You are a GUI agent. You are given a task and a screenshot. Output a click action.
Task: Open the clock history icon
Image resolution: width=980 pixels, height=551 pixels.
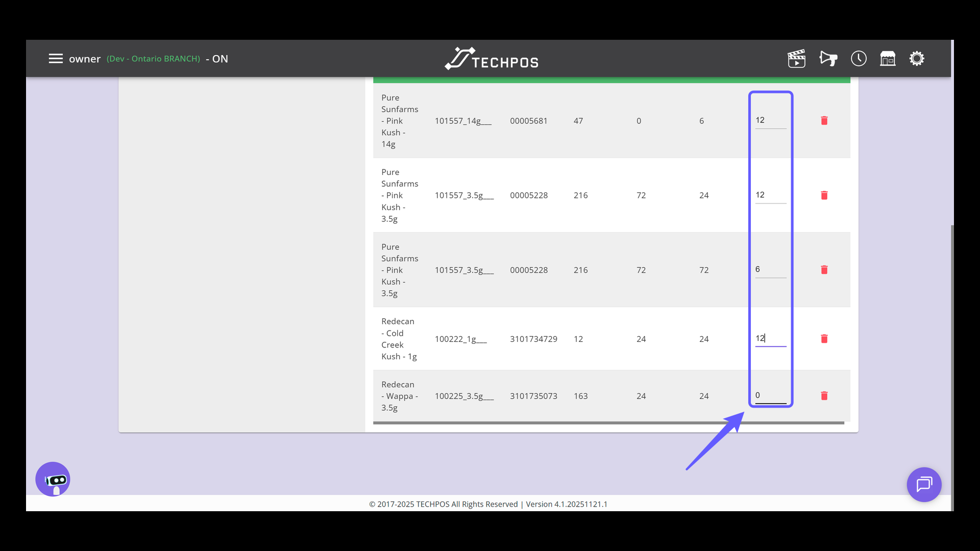pyautogui.click(x=859, y=59)
